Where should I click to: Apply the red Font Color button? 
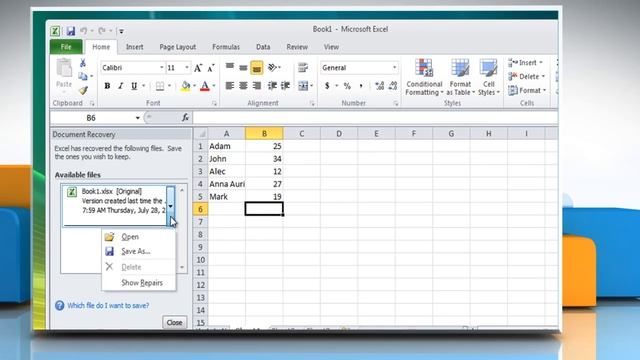click(x=205, y=86)
